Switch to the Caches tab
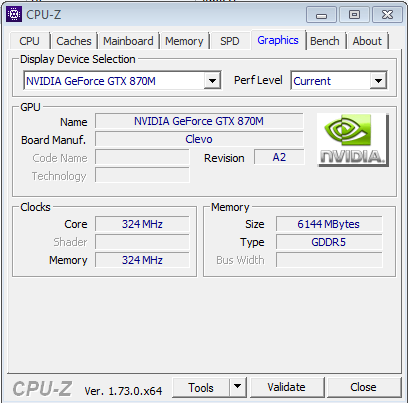The height and width of the screenshot is (403, 408). pos(74,41)
